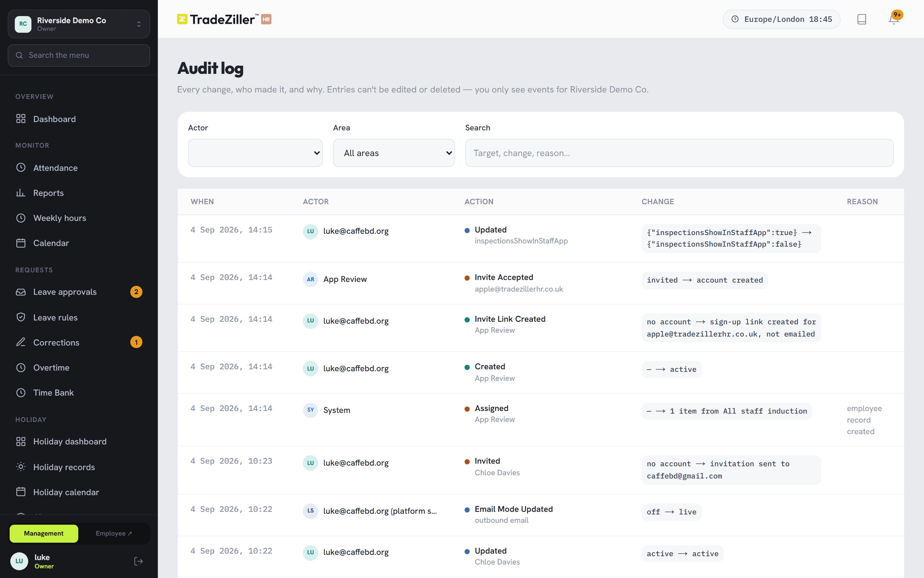Open the notifications bell
This screenshot has width=924, height=578.
click(x=894, y=19)
